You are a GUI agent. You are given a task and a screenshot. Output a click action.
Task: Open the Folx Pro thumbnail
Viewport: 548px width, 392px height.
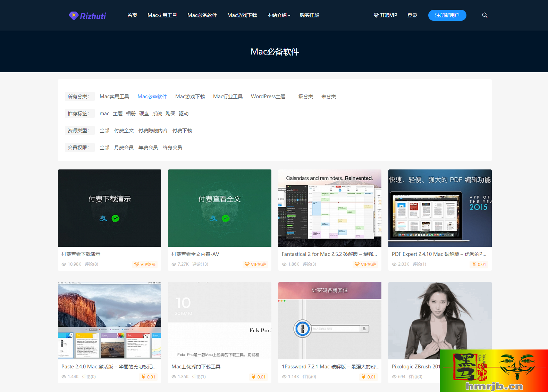[220, 320]
